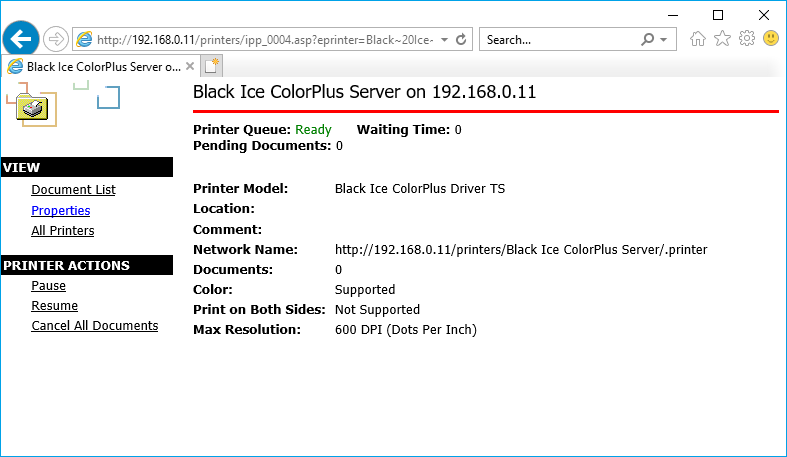Screen dimensions: 787x457
Task: Click the Internet Explorer page icon in address bar
Action: 84,39
